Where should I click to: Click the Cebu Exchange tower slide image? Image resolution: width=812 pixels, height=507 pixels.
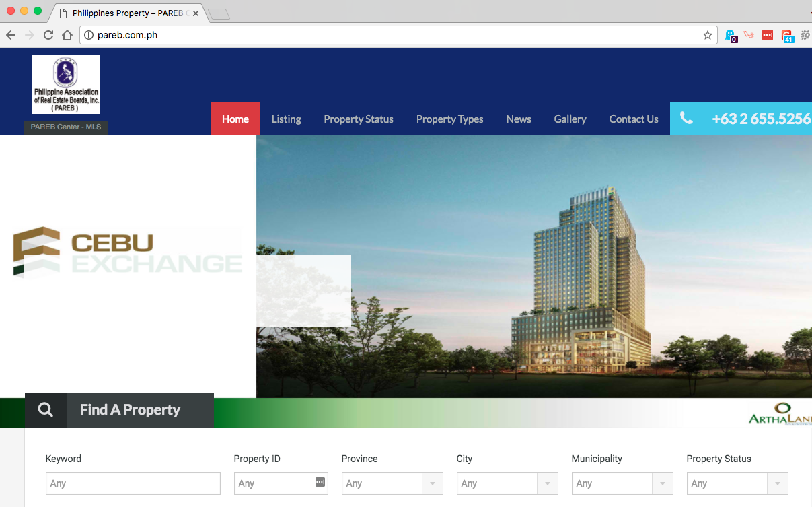(x=534, y=266)
